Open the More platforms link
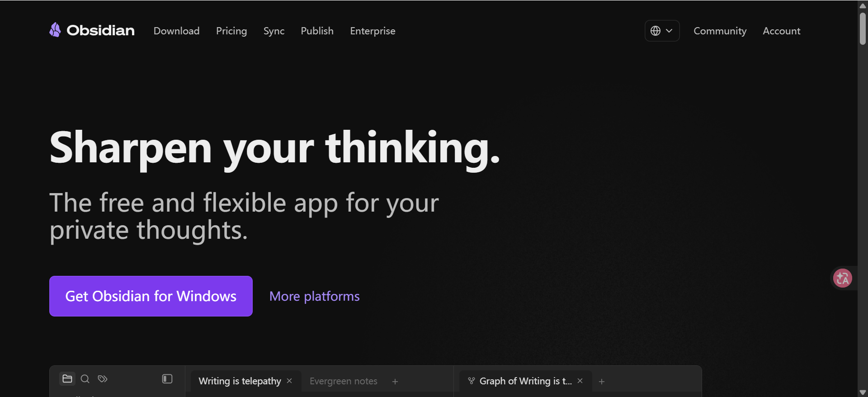This screenshot has height=397, width=868. [x=314, y=296]
